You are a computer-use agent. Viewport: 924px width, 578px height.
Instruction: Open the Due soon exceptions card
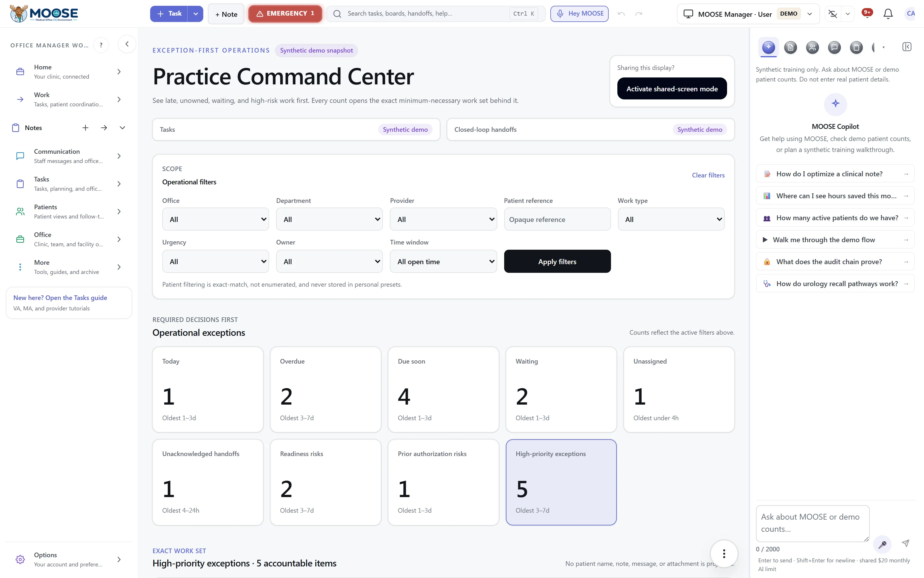coord(443,390)
